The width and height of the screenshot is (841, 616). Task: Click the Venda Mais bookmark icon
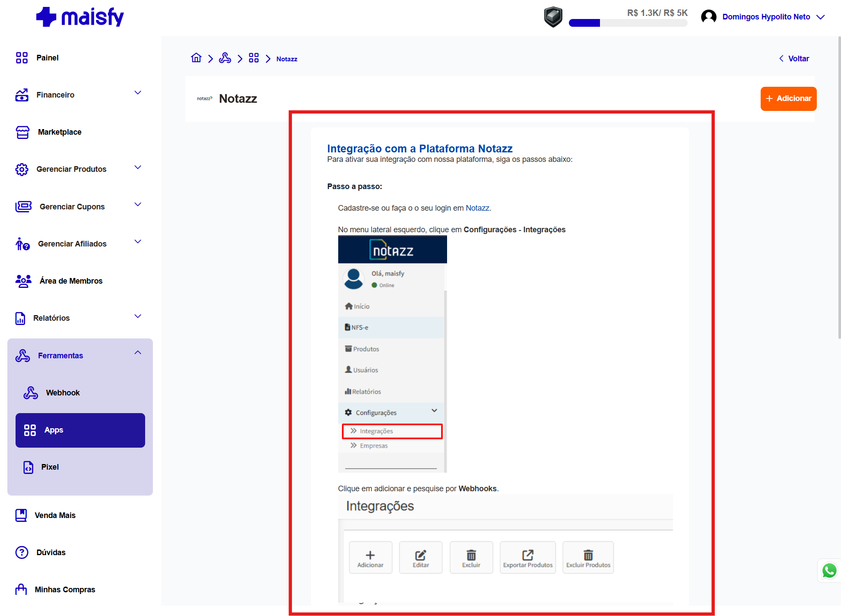pyautogui.click(x=21, y=515)
